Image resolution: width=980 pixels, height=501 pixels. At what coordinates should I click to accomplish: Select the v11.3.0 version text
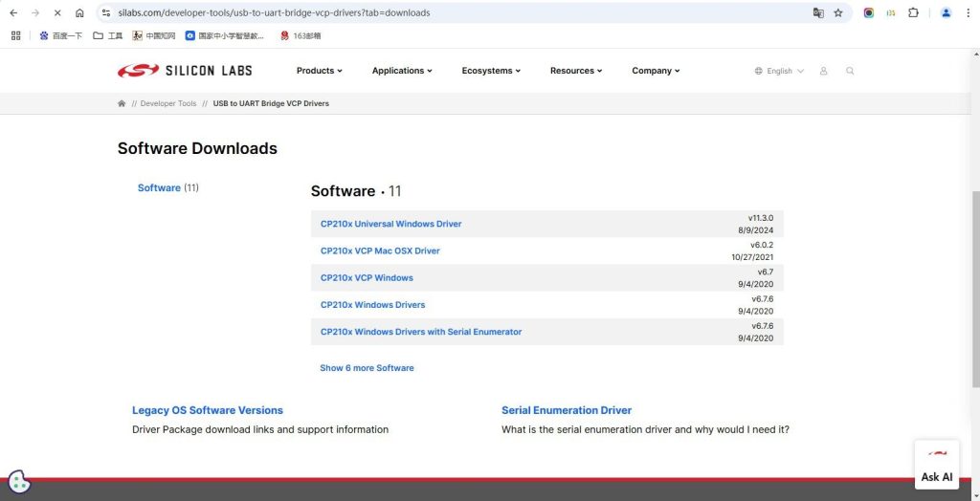761,218
